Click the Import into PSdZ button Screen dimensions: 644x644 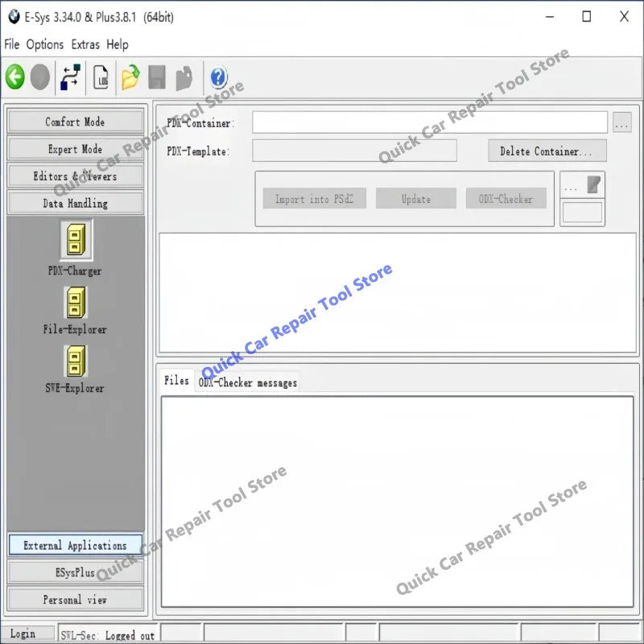(314, 199)
